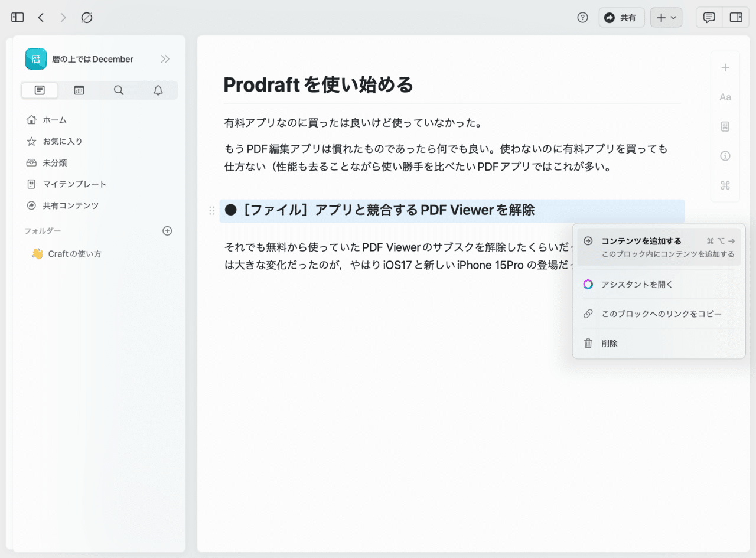
Task: Open the Aa text style icon
Action: pyautogui.click(x=725, y=97)
